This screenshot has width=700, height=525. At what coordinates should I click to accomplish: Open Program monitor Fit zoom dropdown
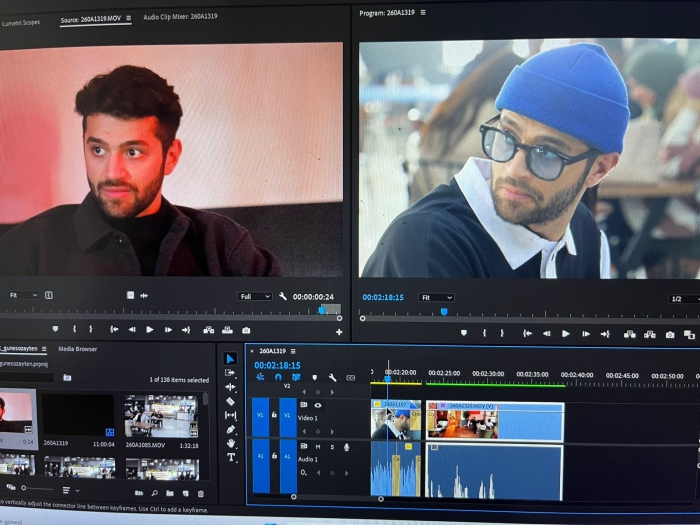click(x=436, y=297)
